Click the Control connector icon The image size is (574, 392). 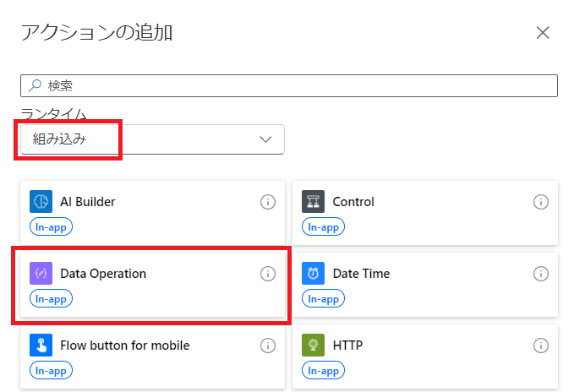[313, 201]
